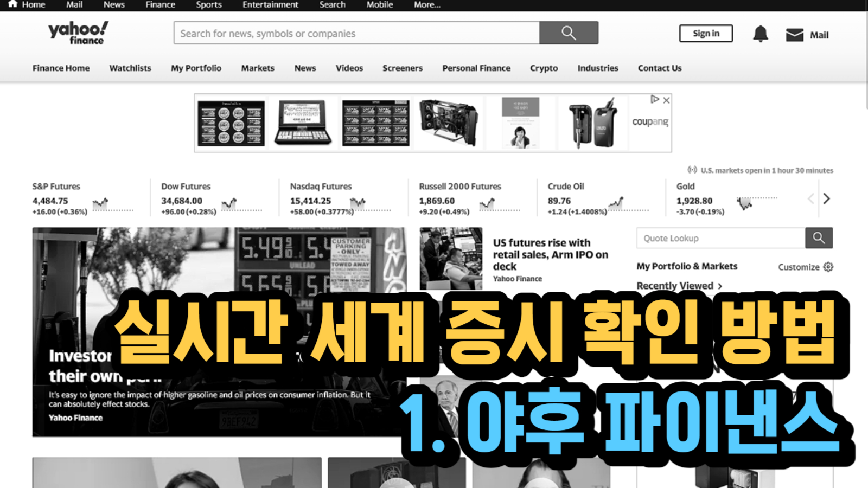Click the PC case product ad thumbnail

[x=449, y=123]
